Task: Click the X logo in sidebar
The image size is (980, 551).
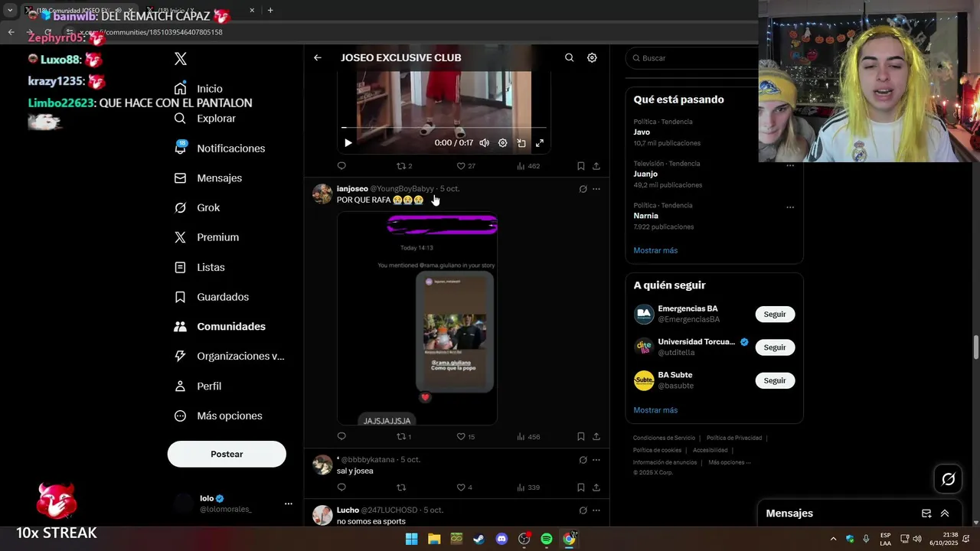Action: pos(181,59)
